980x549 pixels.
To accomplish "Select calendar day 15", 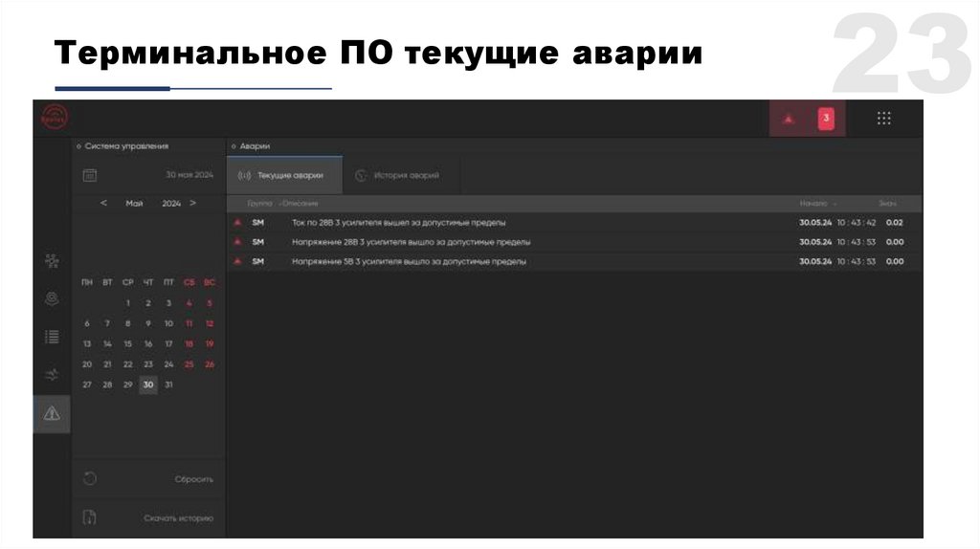I will click(127, 343).
